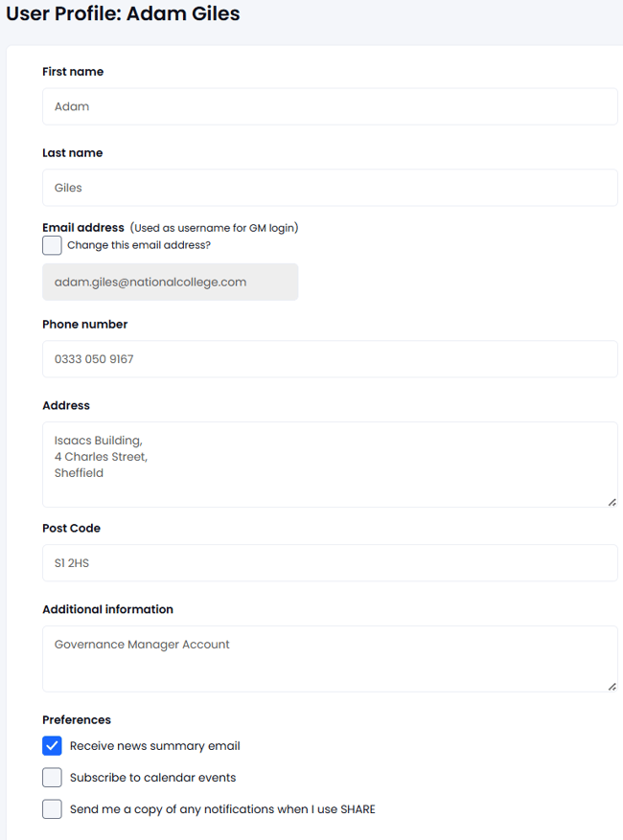Grab the Address textarea resize handle
The height and width of the screenshot is (840, 623).
pyautogui.click(x=611, y=502)
